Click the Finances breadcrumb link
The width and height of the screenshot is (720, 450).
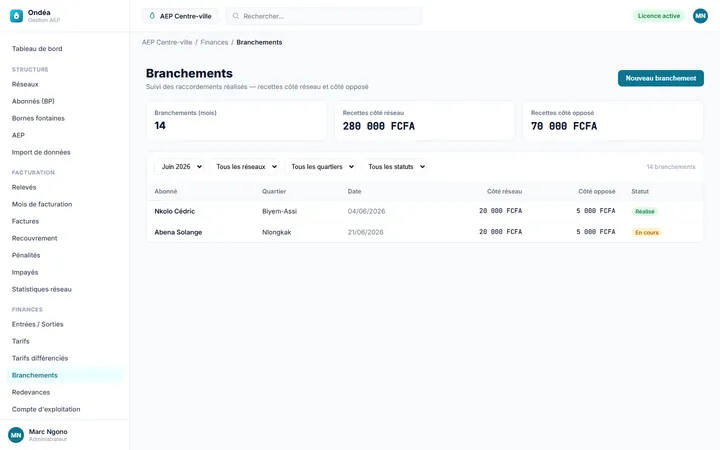pos(214,42)
